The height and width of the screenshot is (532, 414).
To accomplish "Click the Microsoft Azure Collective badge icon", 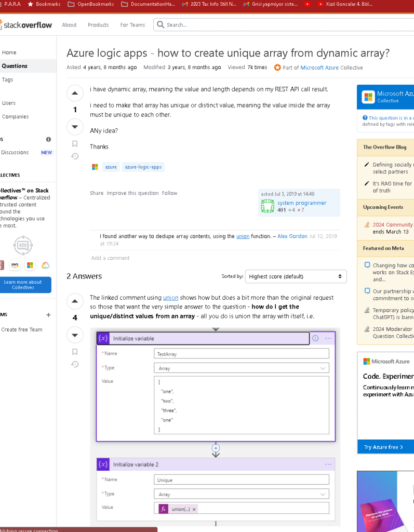I will pos(277,68).
